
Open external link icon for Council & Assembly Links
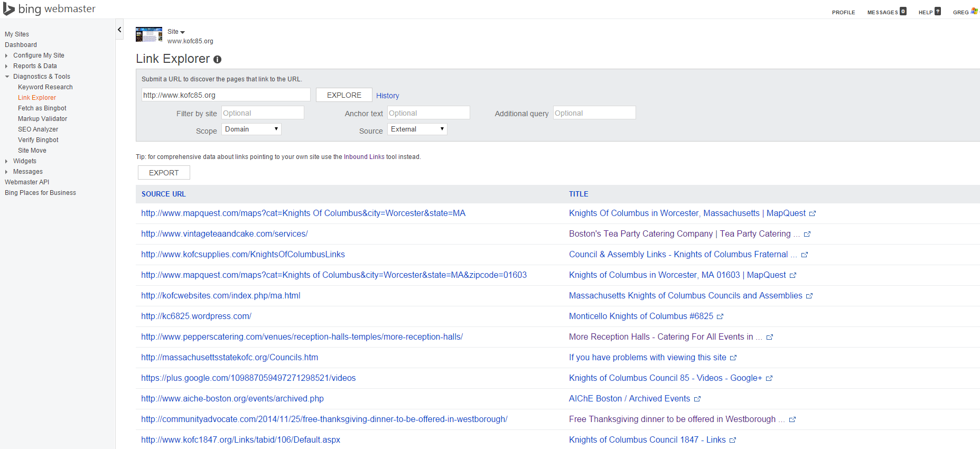click(805, 255)
